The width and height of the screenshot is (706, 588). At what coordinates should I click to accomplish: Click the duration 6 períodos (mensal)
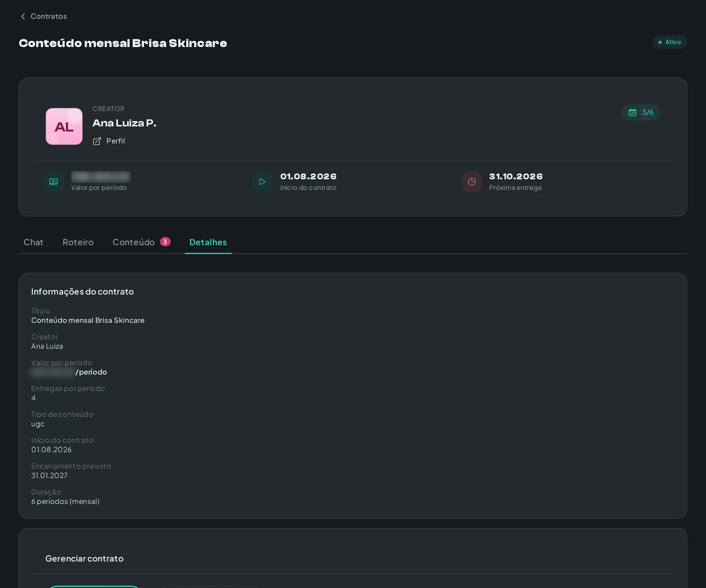(x=65, y=502)
